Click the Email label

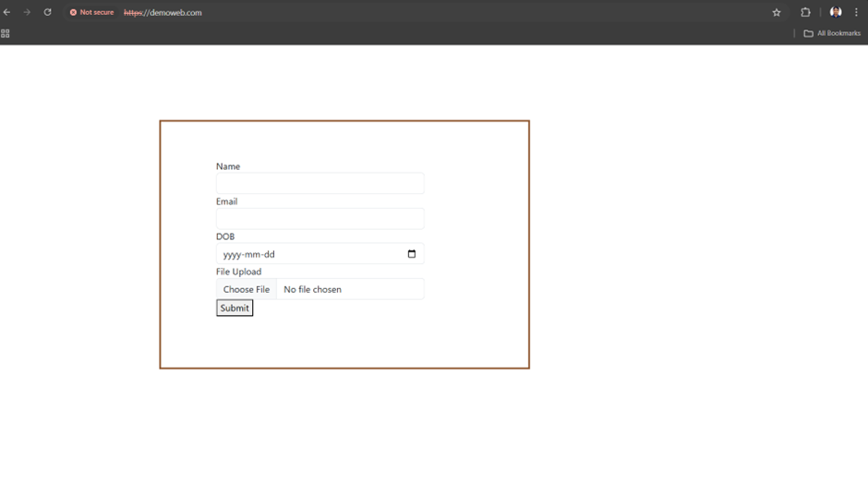pos(226,201)
